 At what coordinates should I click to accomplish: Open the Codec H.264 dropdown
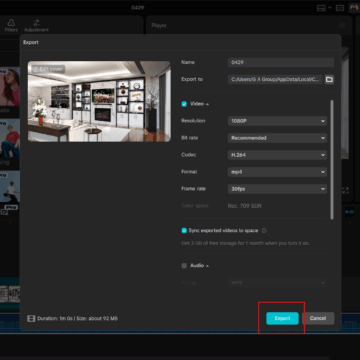click(277, 155)
